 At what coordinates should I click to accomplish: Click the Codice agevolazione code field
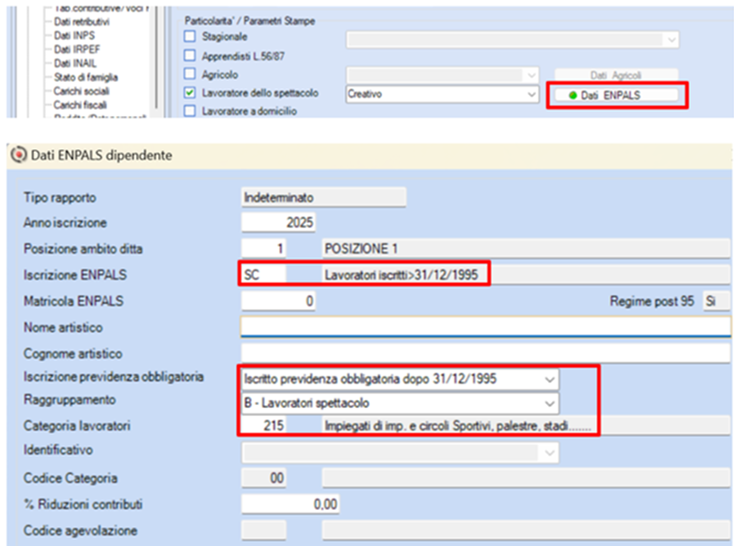(x=264, y=531)
